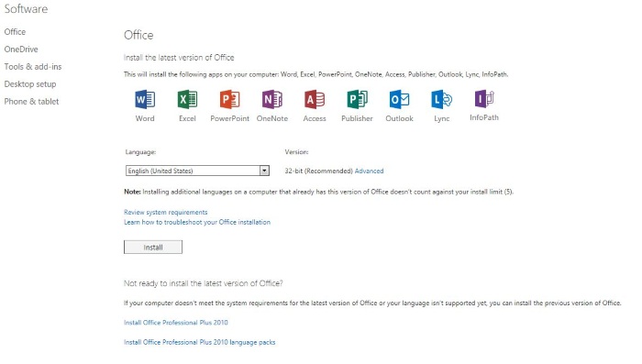Image resolution: width=642 pixels, height=364 pixels.
Task: Click 'Install the latest version of Office' text
Action: pos(179,58)
